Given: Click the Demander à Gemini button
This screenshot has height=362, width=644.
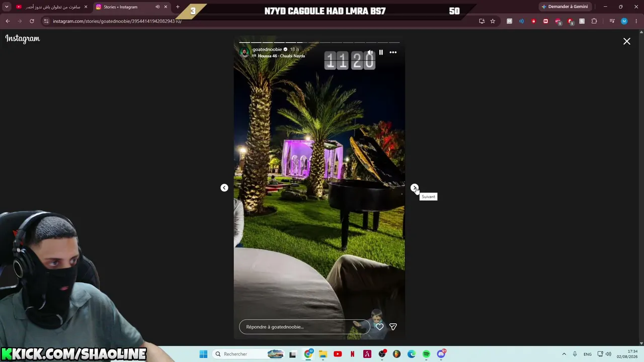Looking at the screenshot, I should [x=565, y=7].
